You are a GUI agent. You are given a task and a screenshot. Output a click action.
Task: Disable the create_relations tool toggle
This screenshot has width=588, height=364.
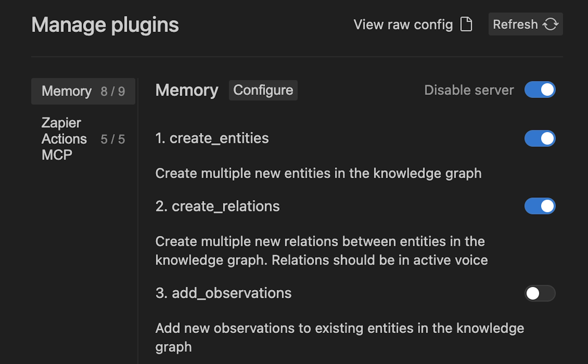540,206
